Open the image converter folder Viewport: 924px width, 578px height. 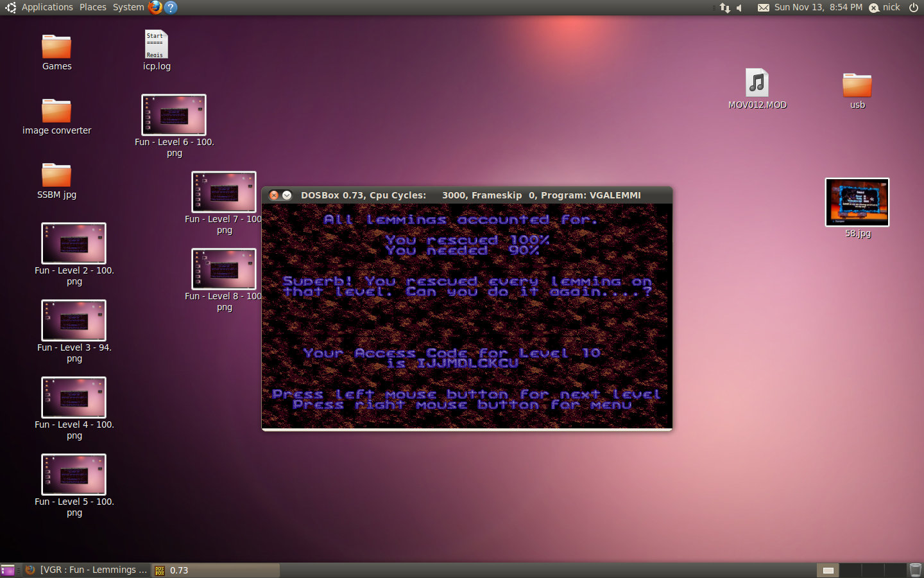(56, 112)
